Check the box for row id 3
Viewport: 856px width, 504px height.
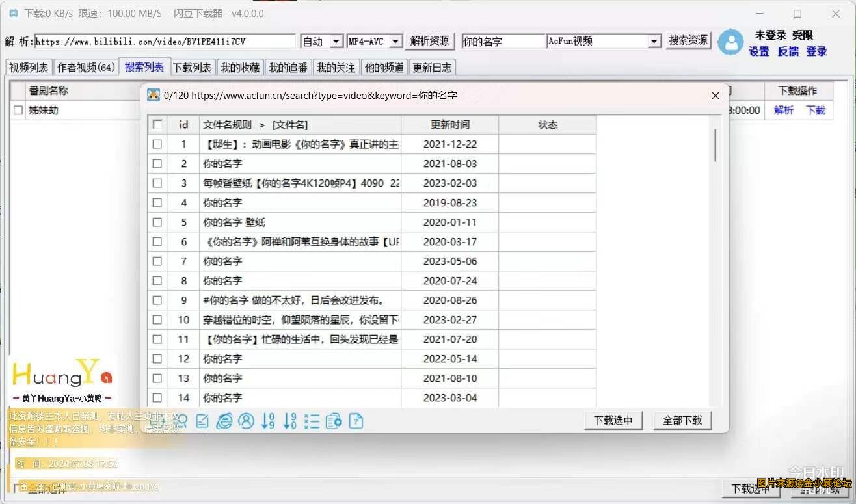(157, 183)
